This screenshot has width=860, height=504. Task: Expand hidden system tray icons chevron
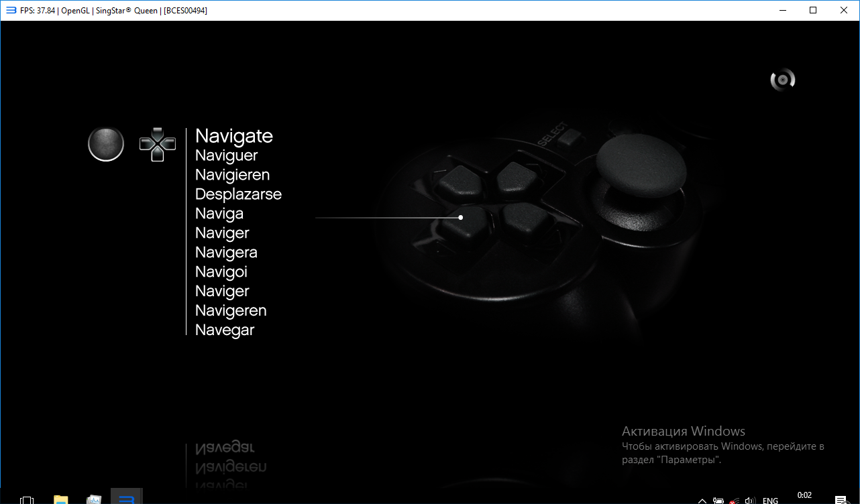(x=702, y=500)
